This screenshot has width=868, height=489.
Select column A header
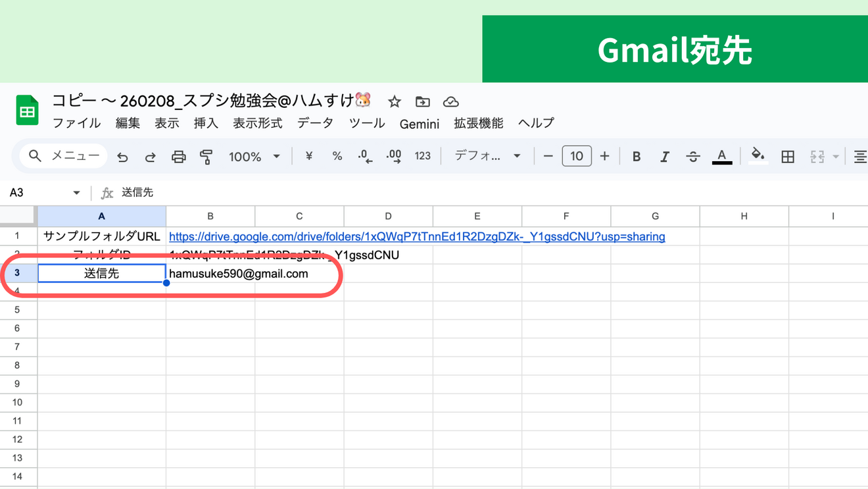coord(102,217)
